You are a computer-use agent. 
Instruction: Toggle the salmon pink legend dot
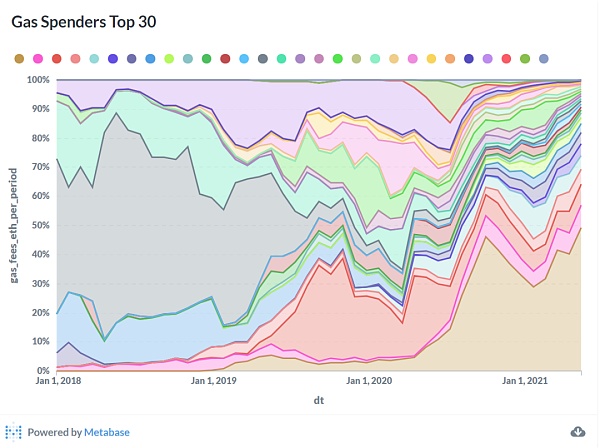point(75,59)
